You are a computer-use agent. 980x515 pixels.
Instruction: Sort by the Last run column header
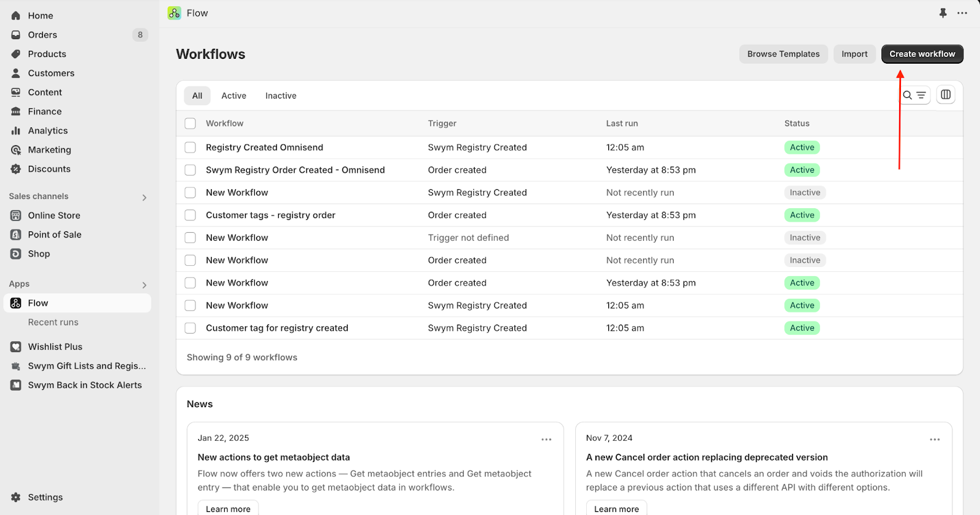(622, 124)
